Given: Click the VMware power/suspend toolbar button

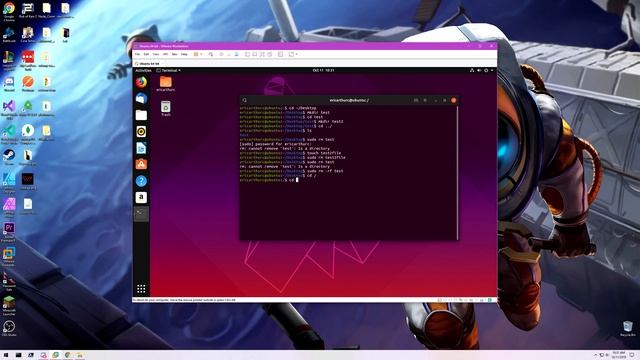Looking at the screenshot, I should 196,54.
